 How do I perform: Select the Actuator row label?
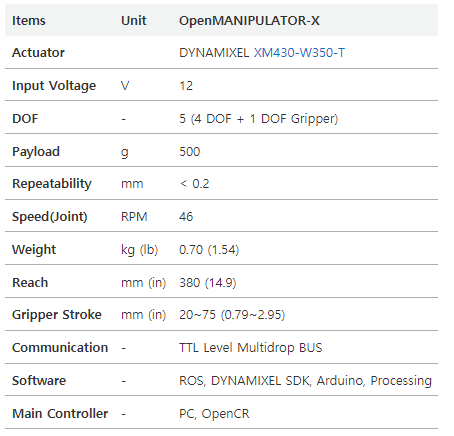[38, 53]
